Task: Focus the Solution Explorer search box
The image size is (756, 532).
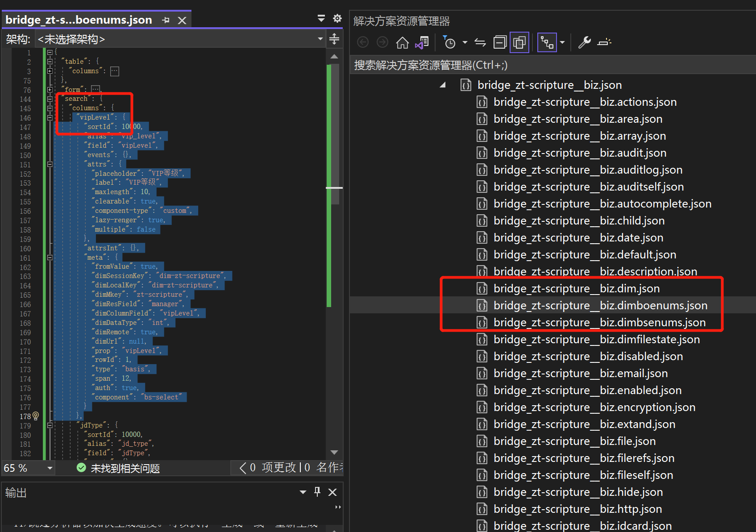Action: coord(552,65)
